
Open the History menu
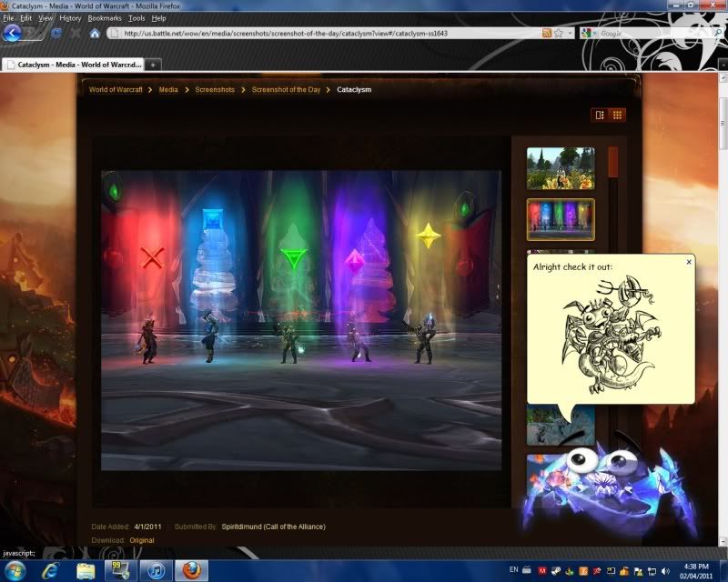(x=70, y=18)
